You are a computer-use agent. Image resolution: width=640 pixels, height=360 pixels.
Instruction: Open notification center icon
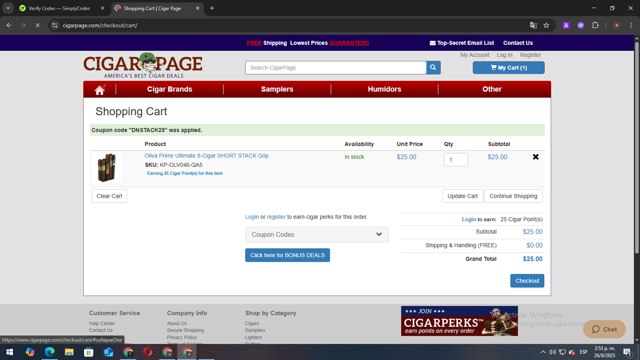627,352
